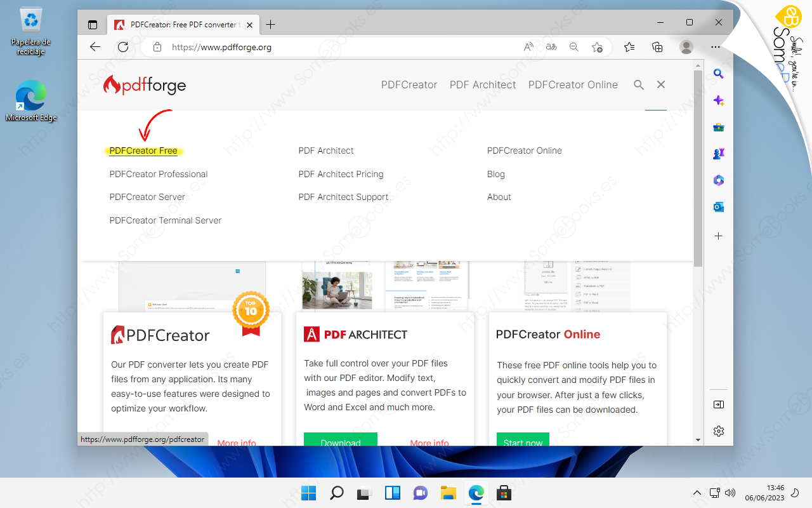
Task: Open the Papelera de reciclaje desktop icon
Action: click(30, 32)
